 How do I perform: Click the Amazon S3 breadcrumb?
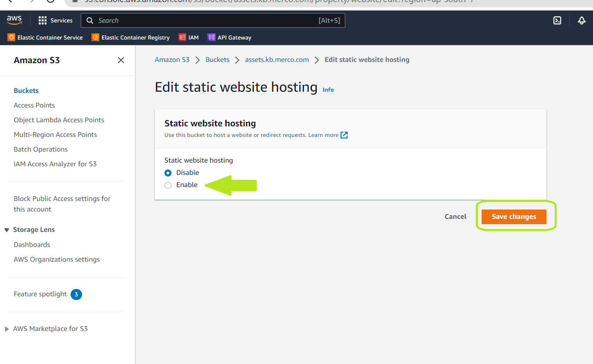172,60
